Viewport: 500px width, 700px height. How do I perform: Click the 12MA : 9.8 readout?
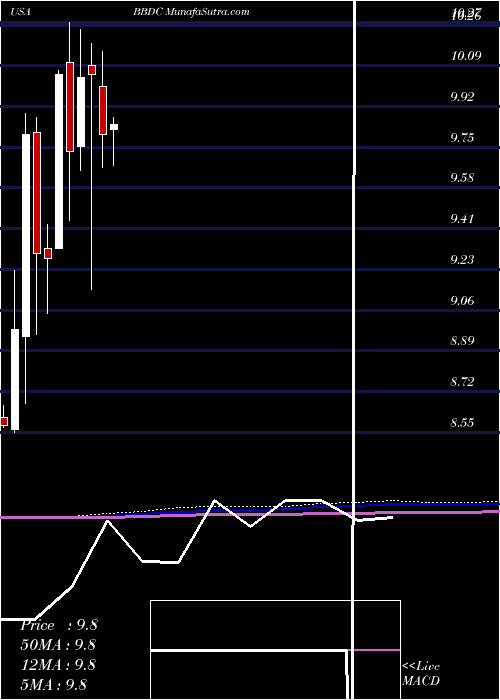tap(58, 664)
